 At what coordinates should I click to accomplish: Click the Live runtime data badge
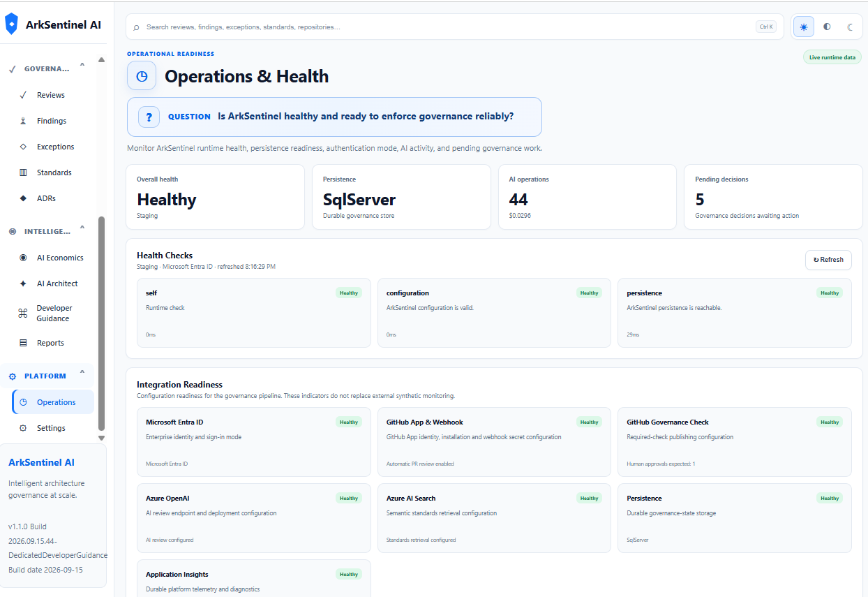[832, 57]
